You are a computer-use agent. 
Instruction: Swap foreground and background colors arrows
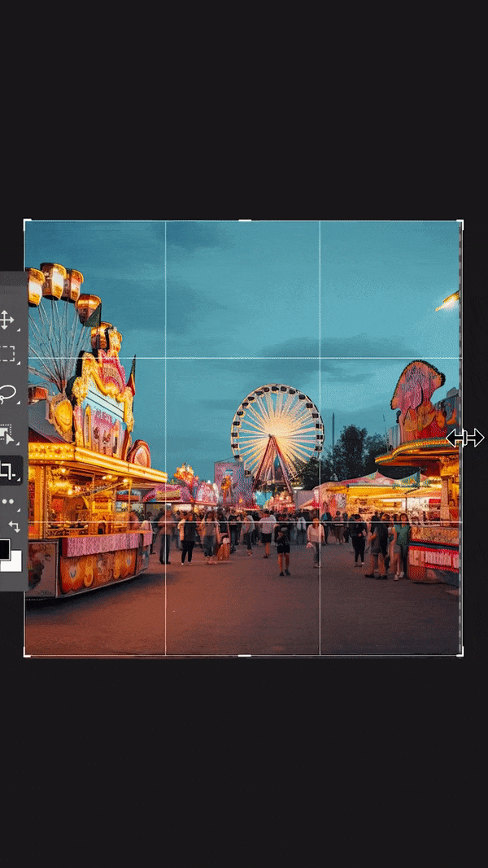point(15,526)
